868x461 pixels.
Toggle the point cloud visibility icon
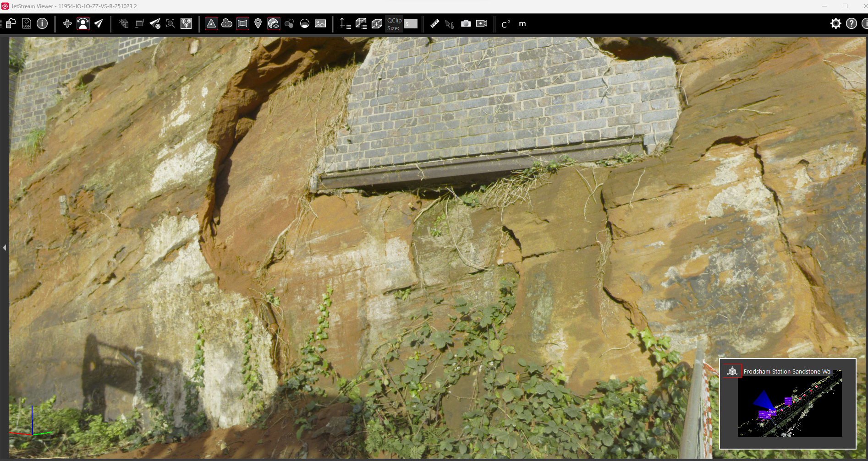(227, 23)
